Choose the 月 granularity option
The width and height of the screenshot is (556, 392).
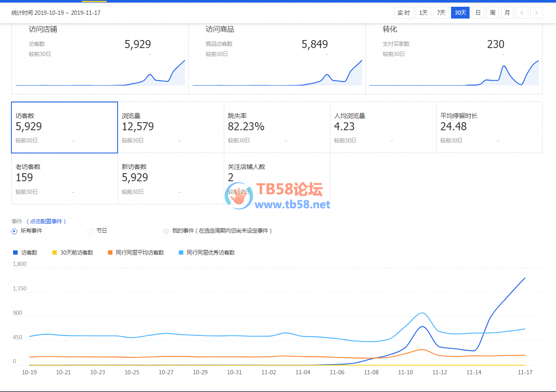507,13
